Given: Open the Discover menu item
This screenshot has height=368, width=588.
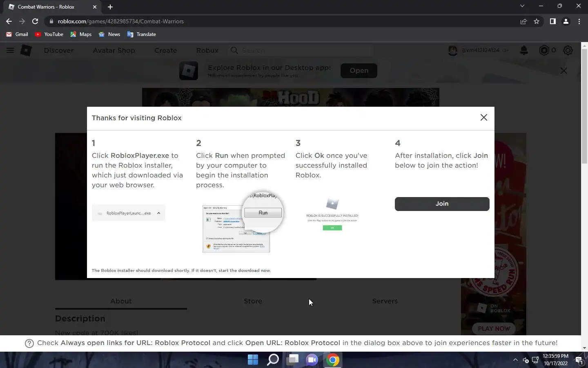Looking at the screenshot, I should tap(59, 50).
